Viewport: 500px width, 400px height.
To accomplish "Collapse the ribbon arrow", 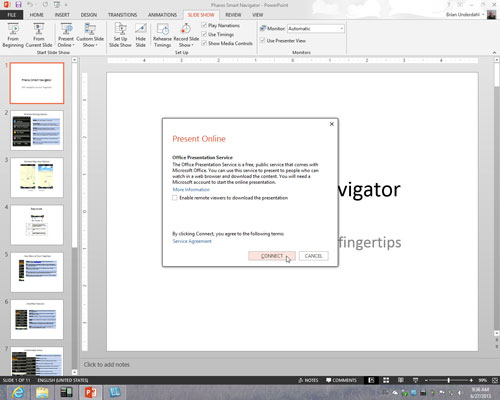I will coord(494,53).
